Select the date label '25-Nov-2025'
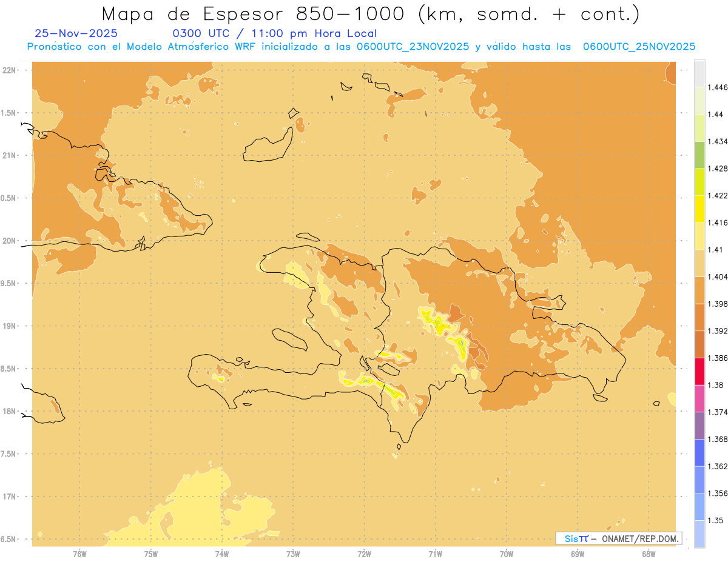The width and height of the screenshot is (728, 562). click(76, 33)
